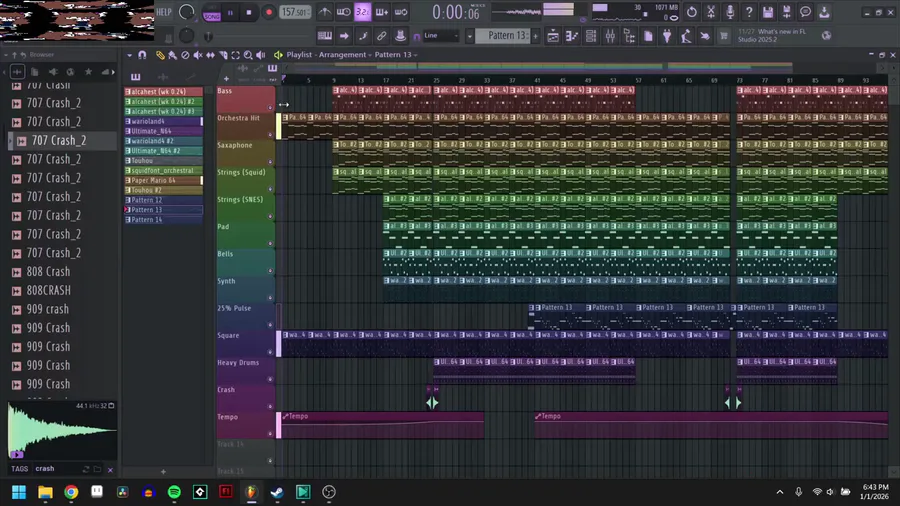900x506 pixels.
Task: Open the audio editor scissors icon
Action: click(711, 12)
